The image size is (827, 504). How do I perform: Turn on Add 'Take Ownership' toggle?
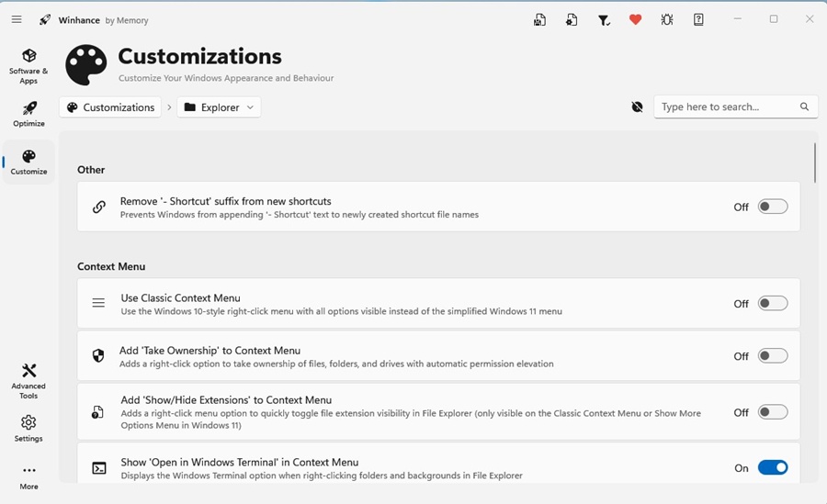point(772,356)
